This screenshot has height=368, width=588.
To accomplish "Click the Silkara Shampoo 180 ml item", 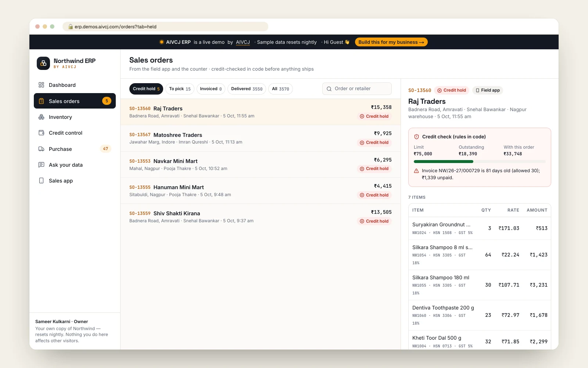I will (x=480, y=285).
